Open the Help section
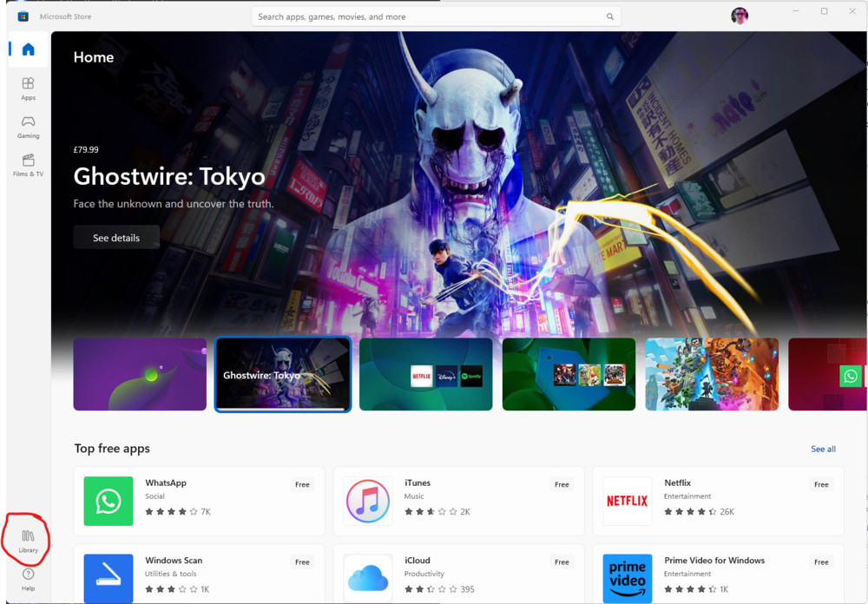Screen dimensions: 868x604 (29, 579)
